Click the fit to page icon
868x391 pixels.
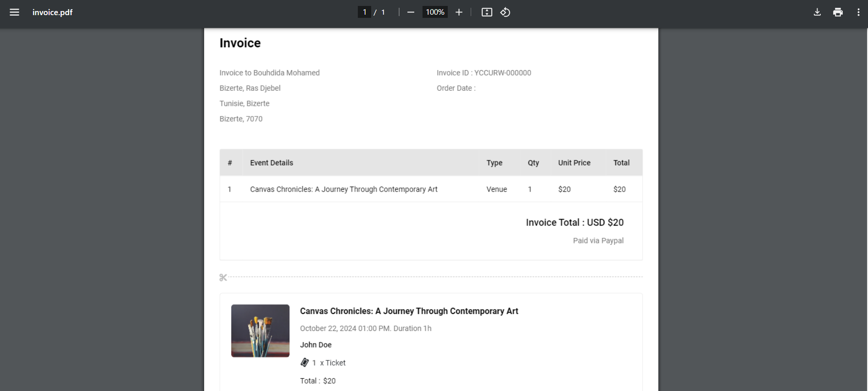point(487,12)
